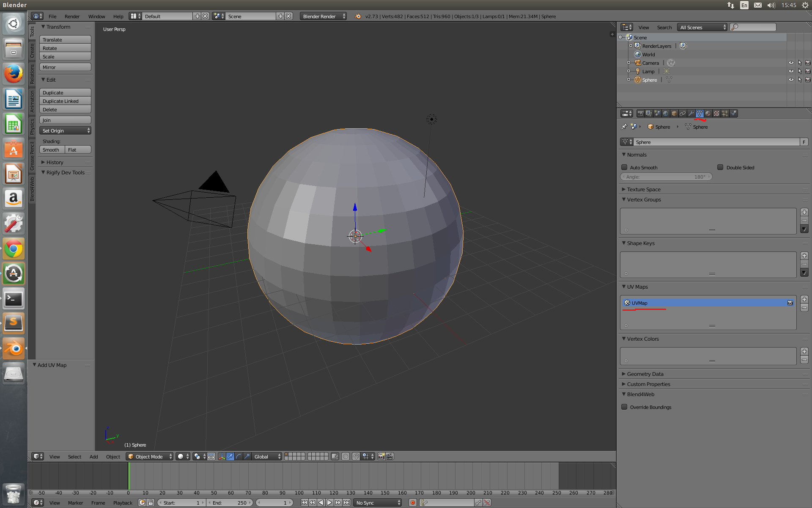
Task: Launch Blender from the Ubuntu dock
Action: [x=14, y=348]
